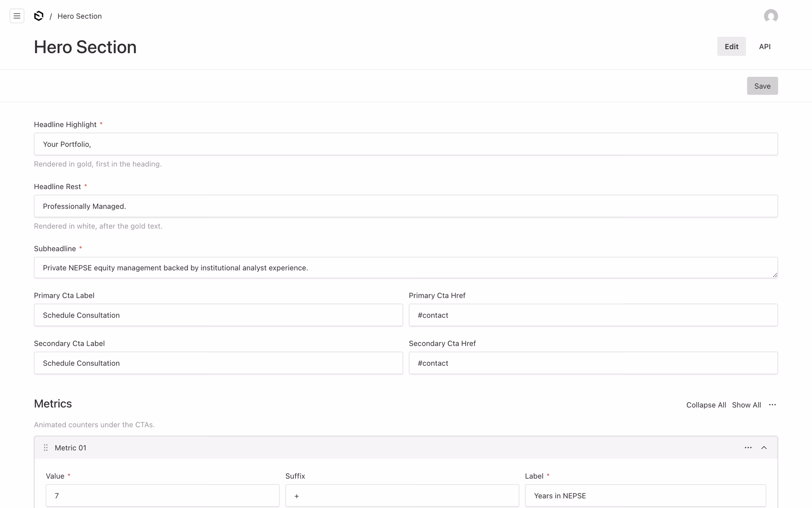Image resolution: width=812 pixels, height=508 pixels.
Task: Open the Metrics array more-options ellipsis
Action: 772,405
